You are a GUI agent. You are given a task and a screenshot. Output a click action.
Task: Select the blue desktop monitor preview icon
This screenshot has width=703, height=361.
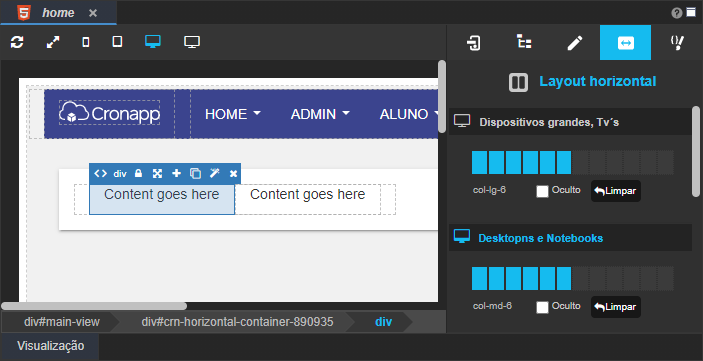(x=153, y=42)
